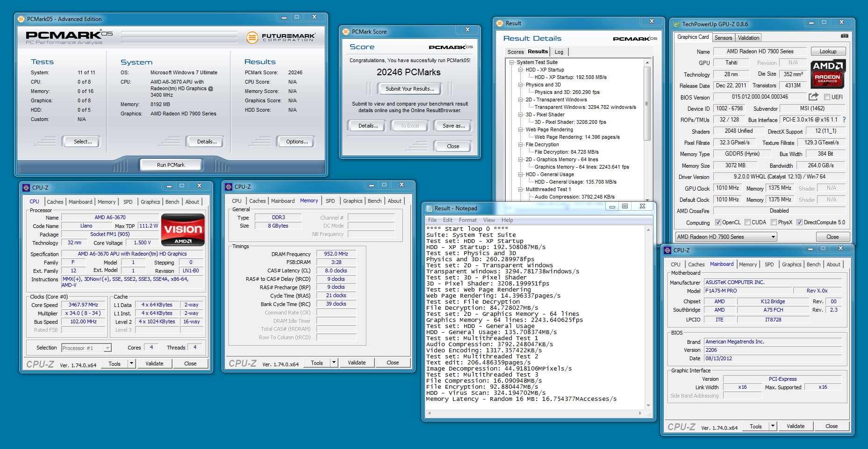
Task: Collapse the HDD - XP Startup tree node
Action: tap(521, 70)
